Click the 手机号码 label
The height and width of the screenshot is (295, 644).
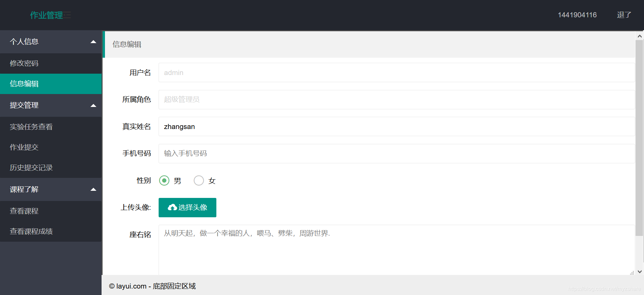pos(137,153)
